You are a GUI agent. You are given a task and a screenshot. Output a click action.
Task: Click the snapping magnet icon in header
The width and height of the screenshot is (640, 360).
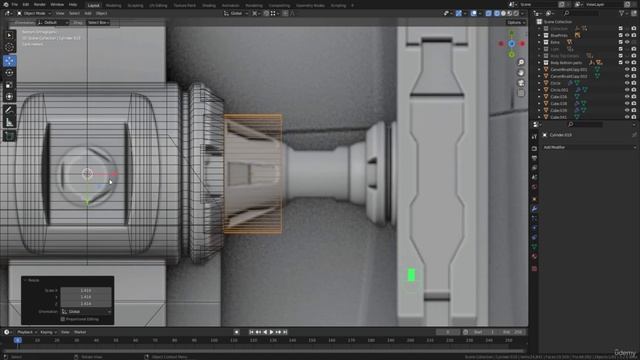coord(266,13)
